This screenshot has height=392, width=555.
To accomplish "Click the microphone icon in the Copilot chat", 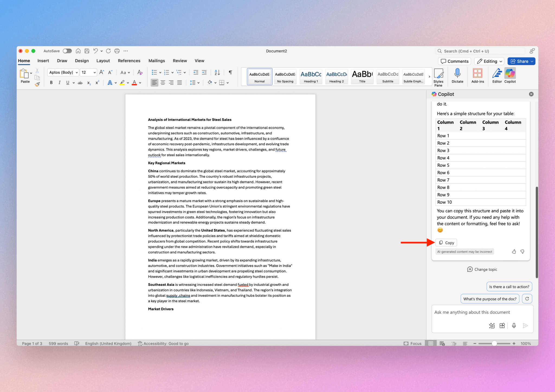I will click(514, 326).
